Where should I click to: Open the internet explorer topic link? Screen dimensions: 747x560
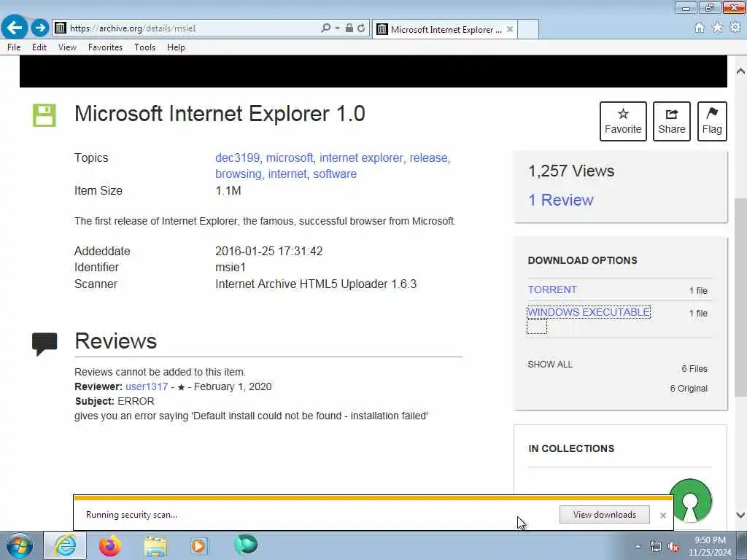click(x=361, y=157)
